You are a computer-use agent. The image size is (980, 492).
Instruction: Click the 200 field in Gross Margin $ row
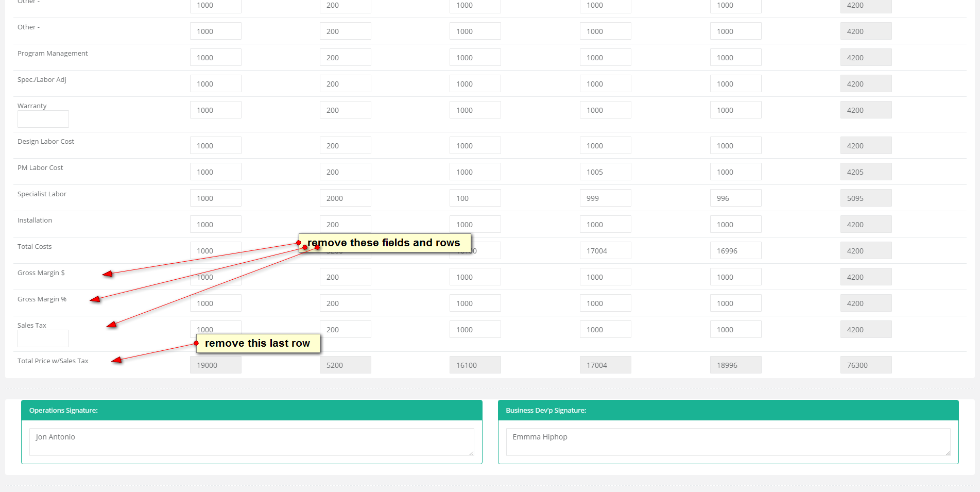(346, 277)
